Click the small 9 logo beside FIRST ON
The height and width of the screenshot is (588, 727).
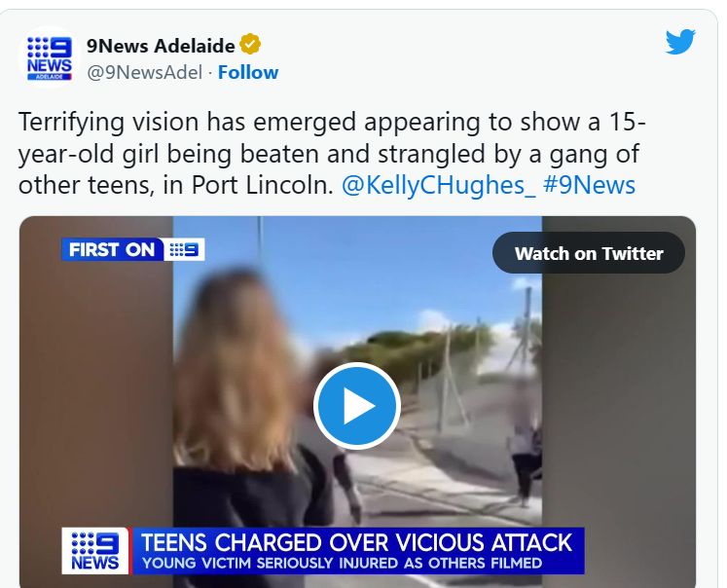(x=184, y=249)
